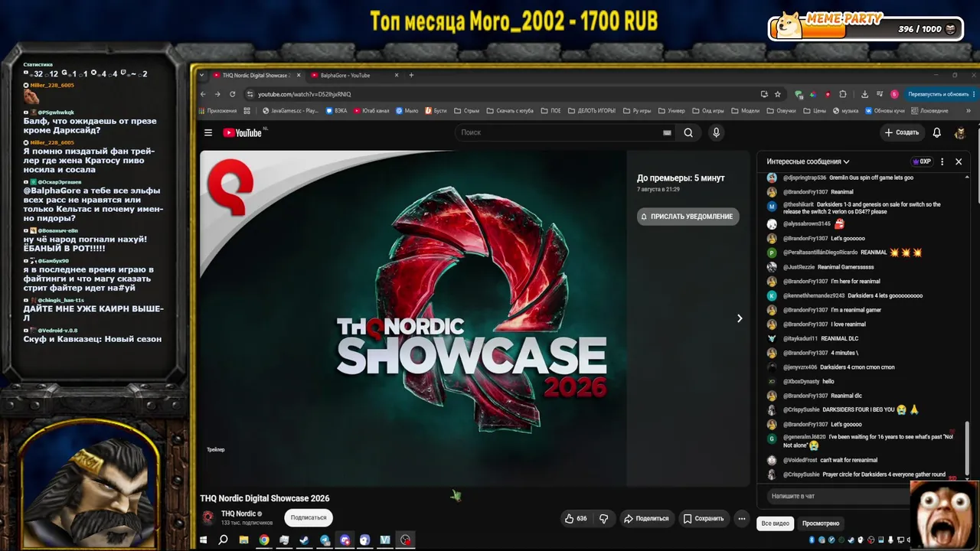Open the on-screen keyboard icon in search box
The image size is (980, 551).
[x=667, y=132]
